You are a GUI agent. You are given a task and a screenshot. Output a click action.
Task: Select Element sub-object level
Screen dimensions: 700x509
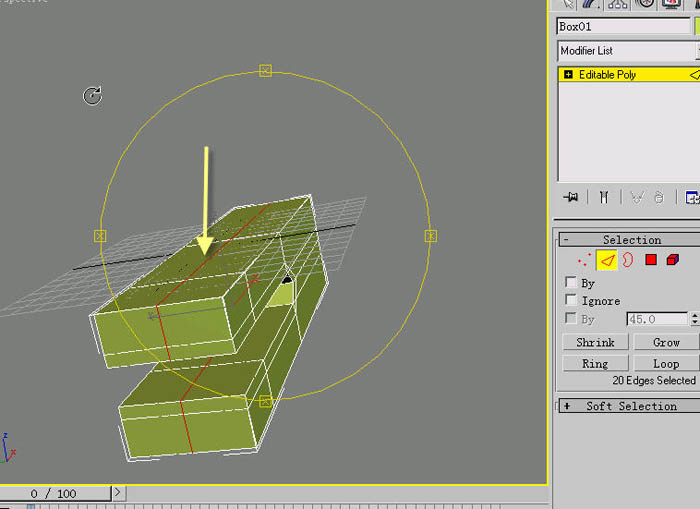pyautogui.click(x=673, y=259)
